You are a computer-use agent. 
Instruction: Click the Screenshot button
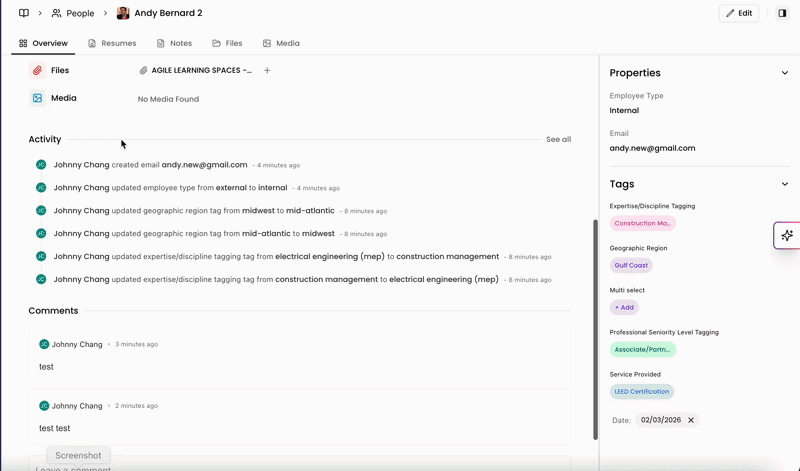[78, 455]
